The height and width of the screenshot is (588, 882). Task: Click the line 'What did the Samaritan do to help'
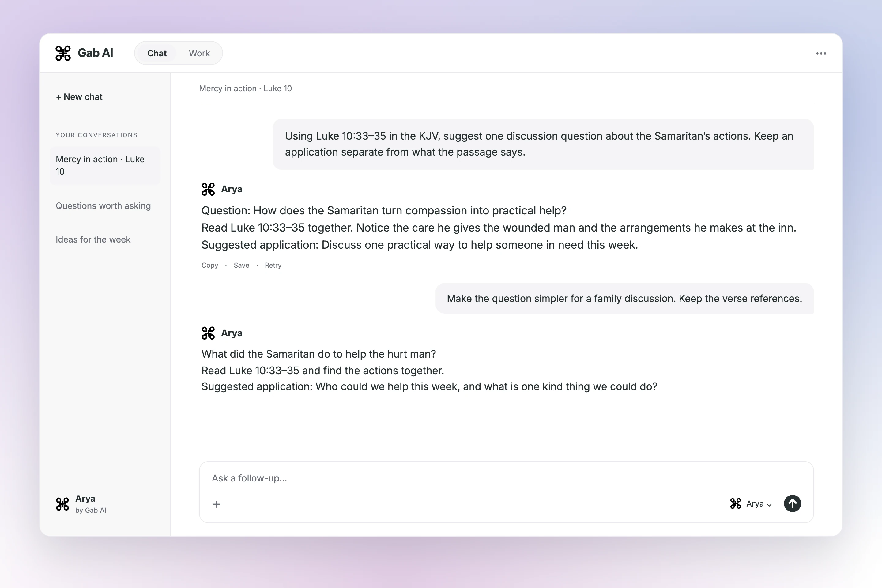(319, 354)
